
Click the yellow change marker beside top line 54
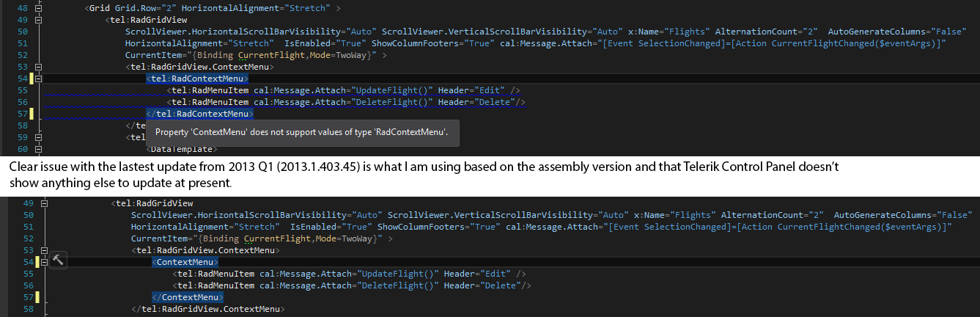[x=32, y=79]
